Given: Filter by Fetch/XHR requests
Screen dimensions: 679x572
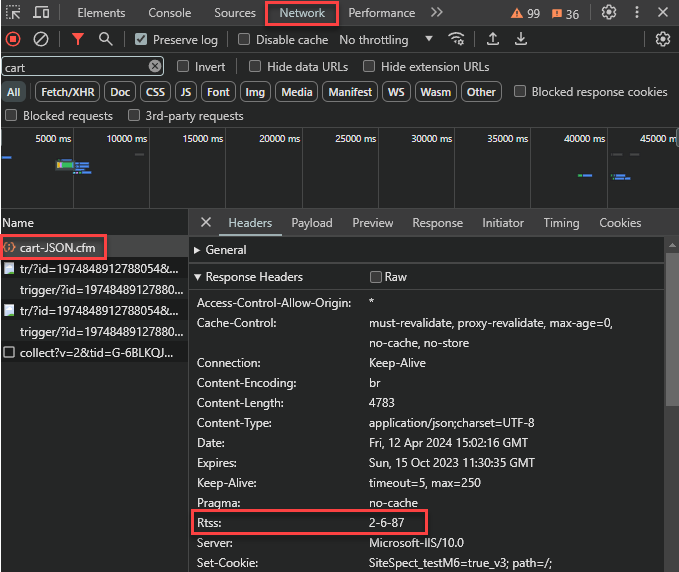Looking at the screenshot, I should click(x=68, y=92).
